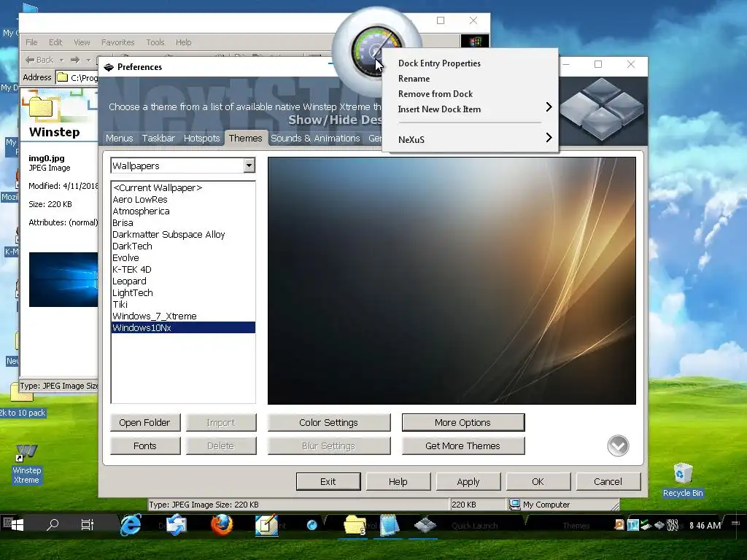This screenshot has height=560, width=747.
Task: Confirm with the OK button
Action: pyautogui.click(x=538, y=481)
